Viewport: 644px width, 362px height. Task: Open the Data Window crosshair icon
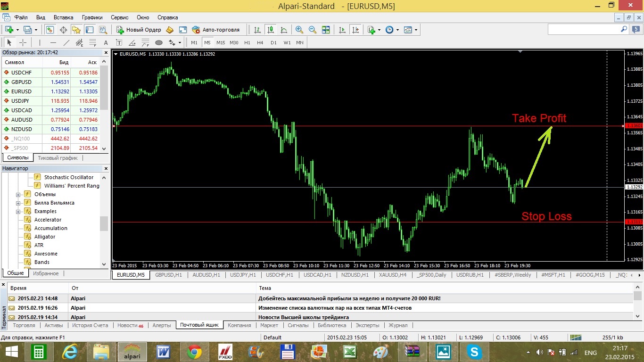click(x=63, y=30)
